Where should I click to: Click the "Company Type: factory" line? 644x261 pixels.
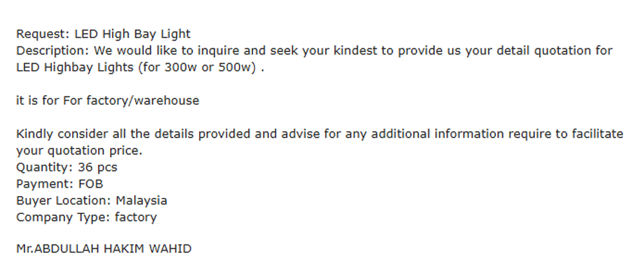coord(86,218)
